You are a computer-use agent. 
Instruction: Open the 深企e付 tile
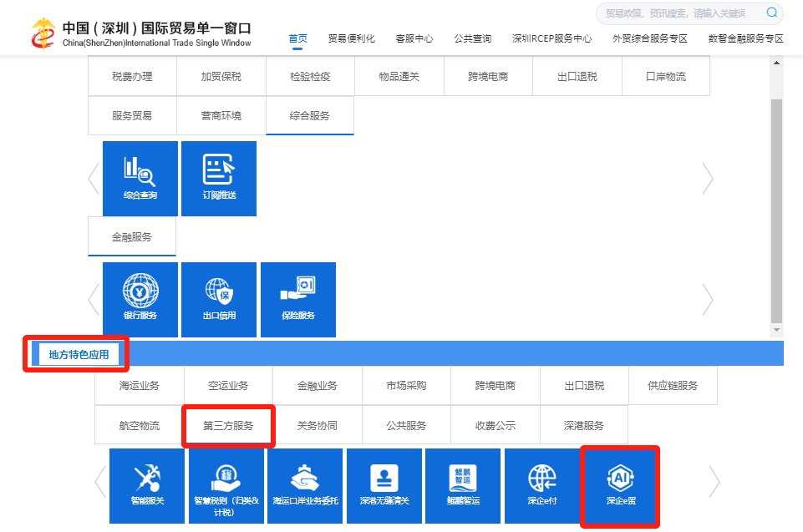point(541,485)
